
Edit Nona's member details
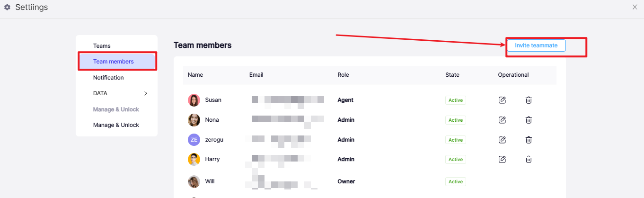[x=503, y=120]
